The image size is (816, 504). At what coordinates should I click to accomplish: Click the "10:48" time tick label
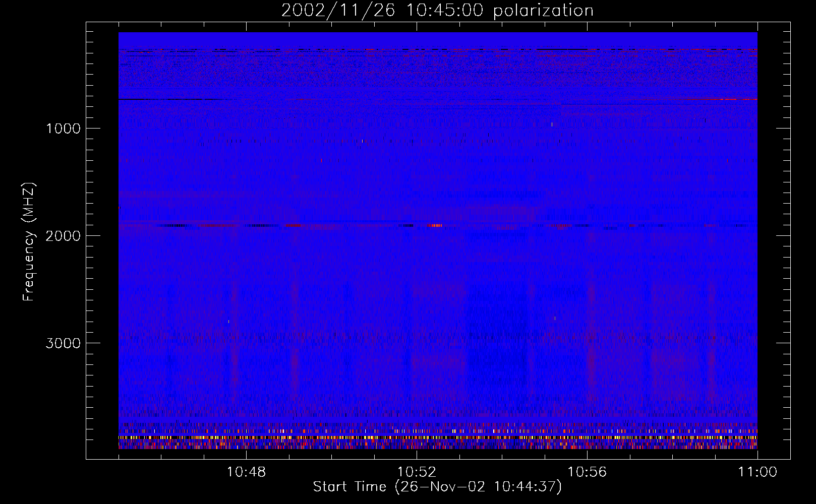tap(246, 472)
